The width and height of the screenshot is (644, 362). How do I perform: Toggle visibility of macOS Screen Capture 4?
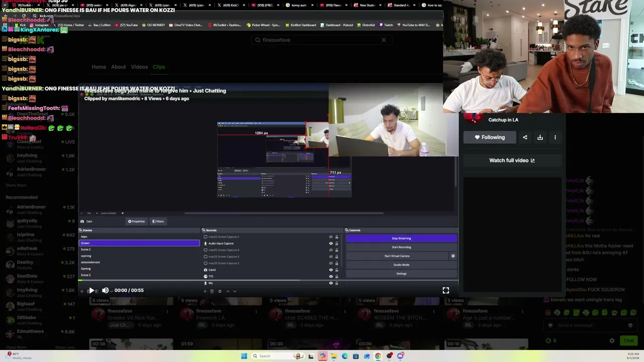click(331, 250)
